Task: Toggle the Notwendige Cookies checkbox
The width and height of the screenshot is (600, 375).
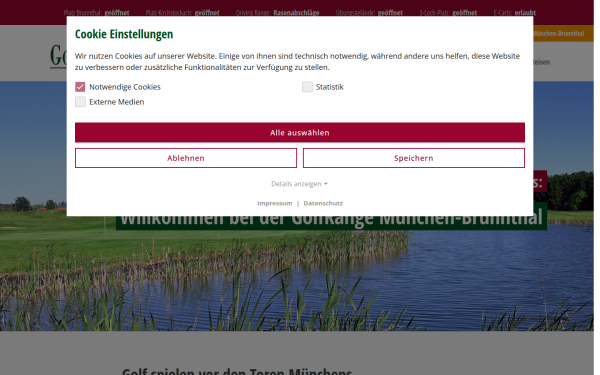Action: coord(80,87)
